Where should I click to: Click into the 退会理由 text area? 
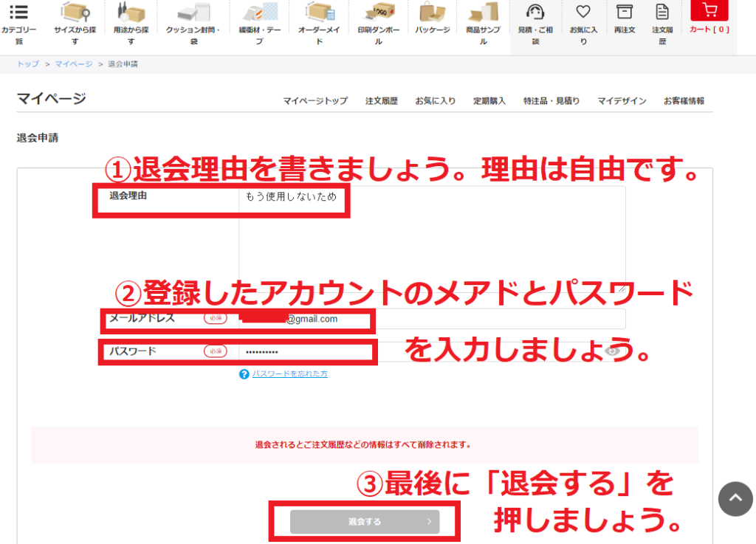coord(432,244)
